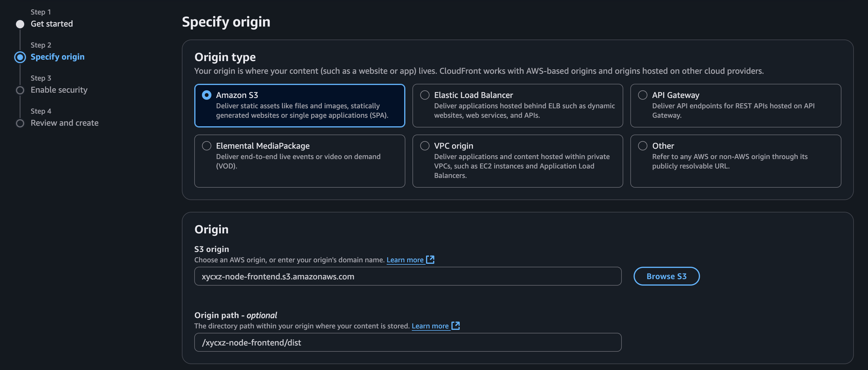
Task: Click the S3 origin domain name field
Action: point(408,276)
